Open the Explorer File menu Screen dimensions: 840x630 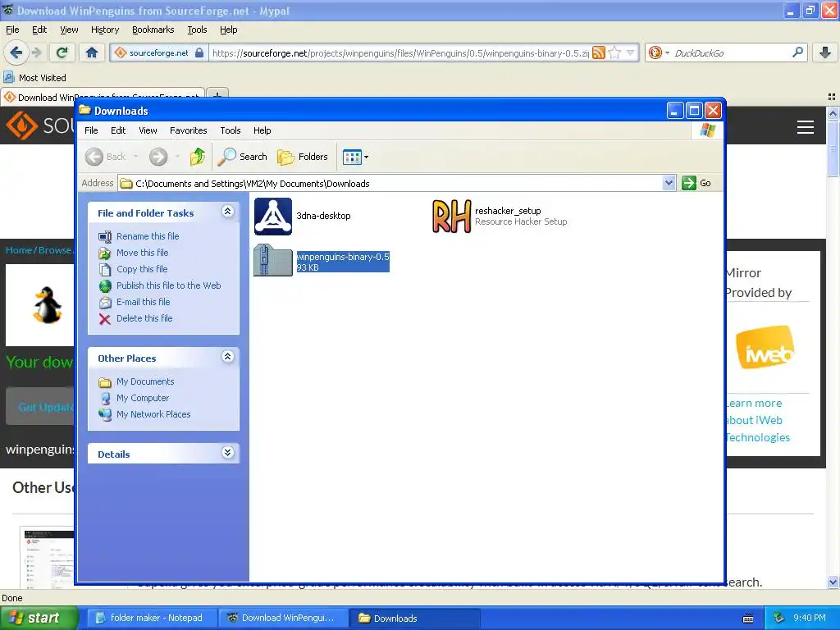91,130
